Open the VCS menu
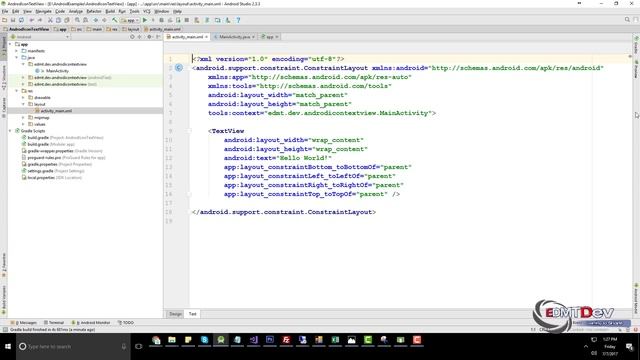Image resolution: width=640 pixels, height=360 pixels. point(147,11)
